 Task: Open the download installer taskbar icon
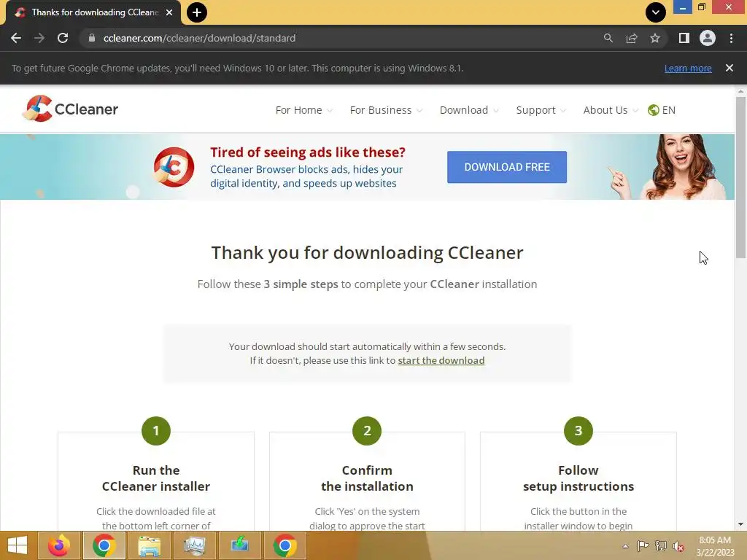239,545
